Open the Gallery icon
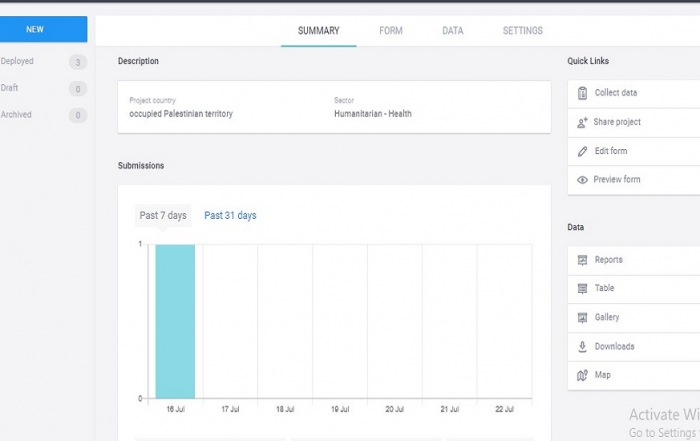This screenshot has height=441, width=700. pos(582,318)
